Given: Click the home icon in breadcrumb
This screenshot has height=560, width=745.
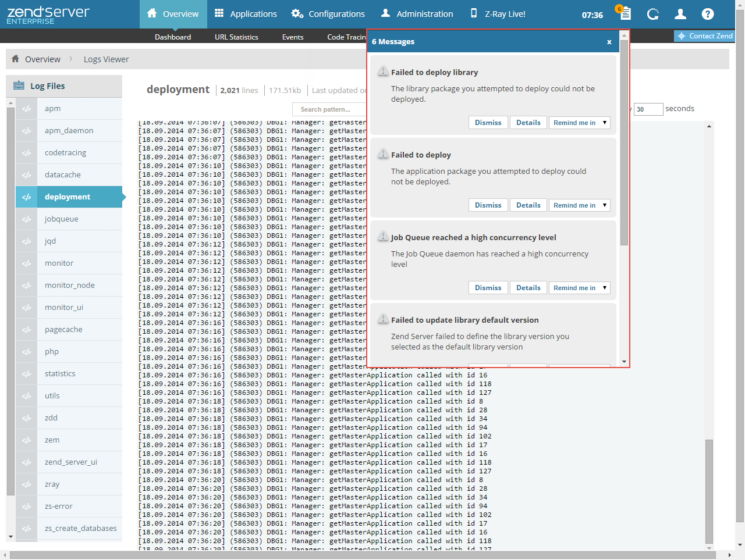Looking at the screenshot, I should [16, 59].
